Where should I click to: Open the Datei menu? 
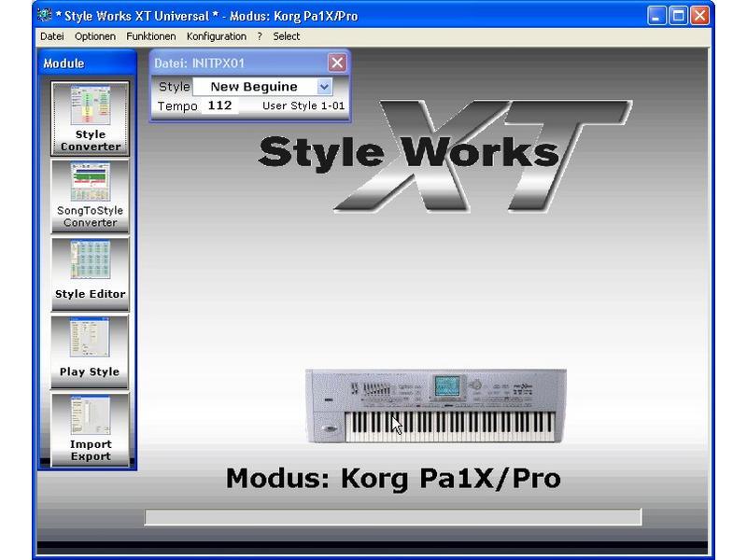[51, 36]
